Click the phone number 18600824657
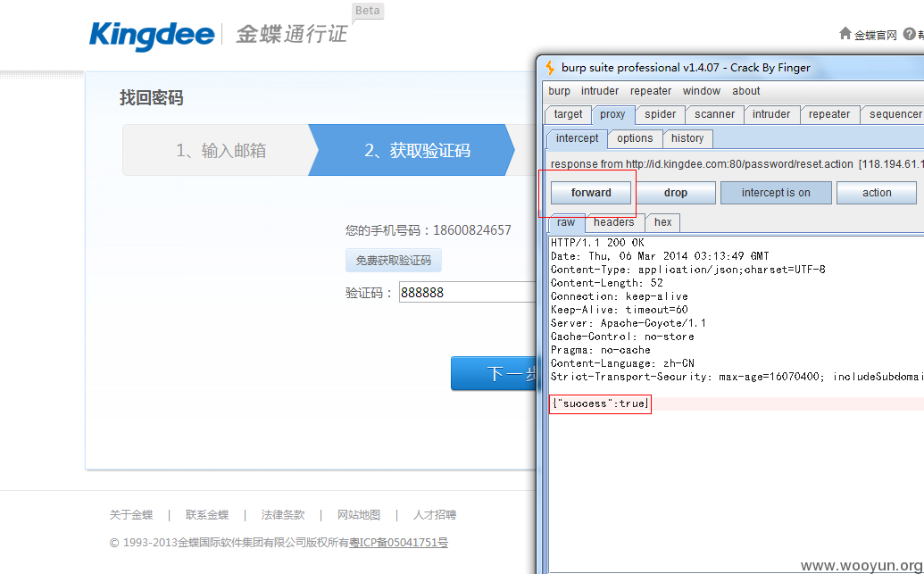This screenshot has height=574, width=924. (472, 229)
